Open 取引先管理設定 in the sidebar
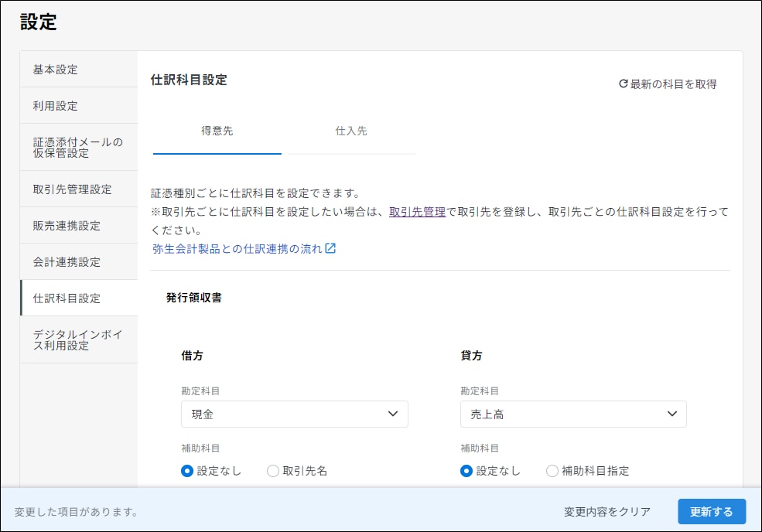The image size is (762, 532). point(79,189)
